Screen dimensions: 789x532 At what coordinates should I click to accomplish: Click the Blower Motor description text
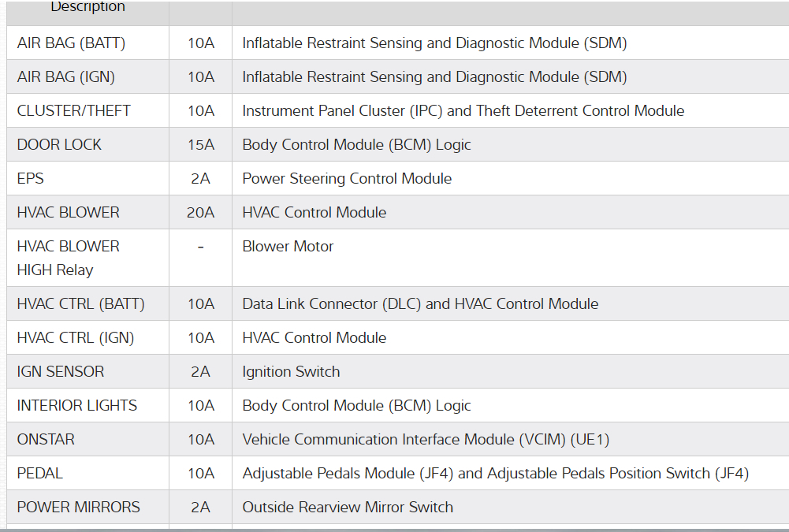click(x=288, y=247)
